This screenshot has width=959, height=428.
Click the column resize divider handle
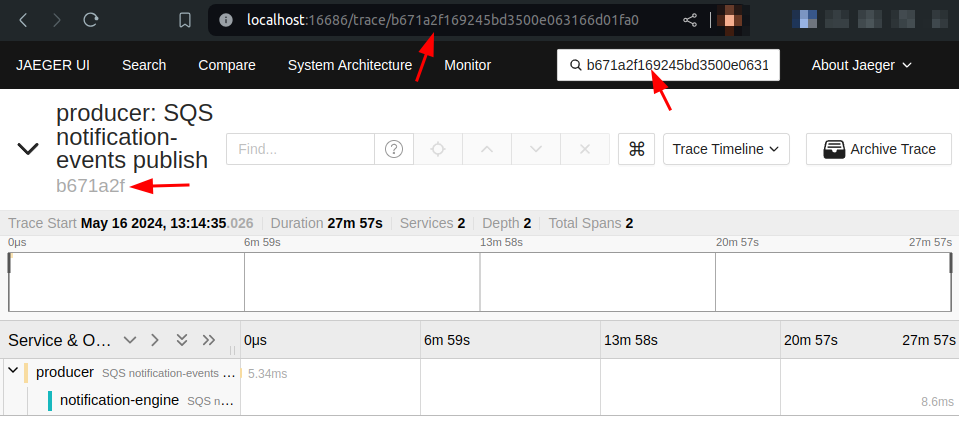pyautogui.click(x=232, y=350)
